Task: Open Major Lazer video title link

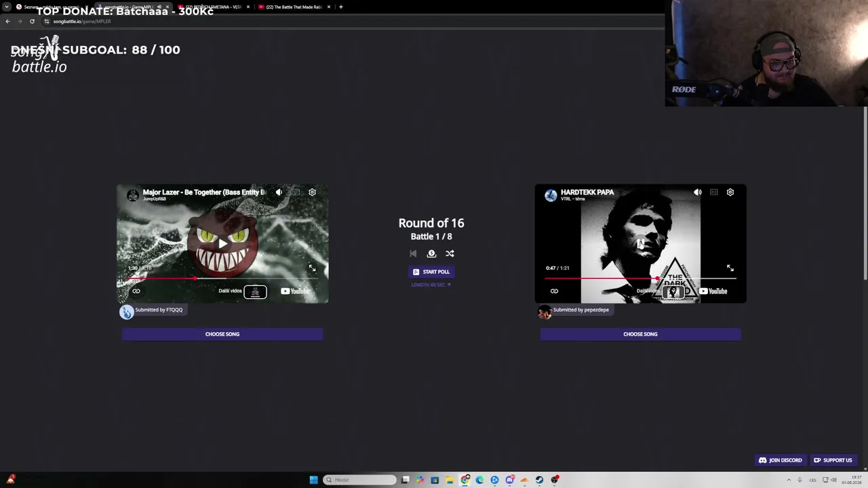Action: [x=203, y=192]
